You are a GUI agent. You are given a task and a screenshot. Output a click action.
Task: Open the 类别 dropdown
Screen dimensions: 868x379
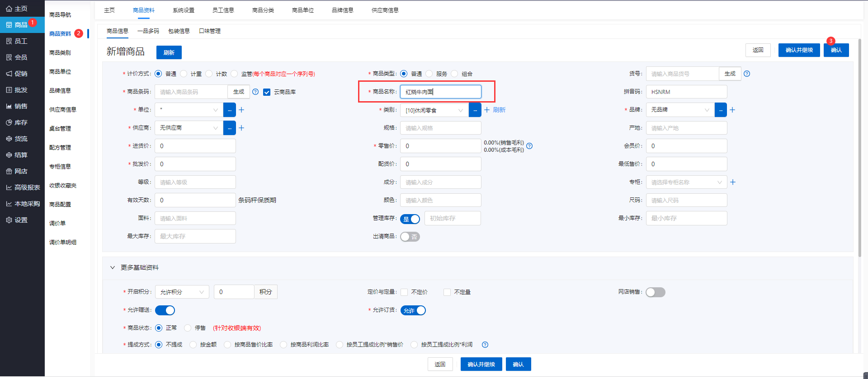coord(434,110)
